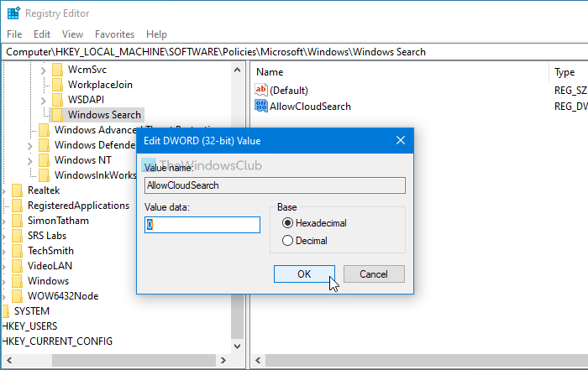588x370 pixels.
Task: Open the Edit menu
Action: (x=42, y=34)
